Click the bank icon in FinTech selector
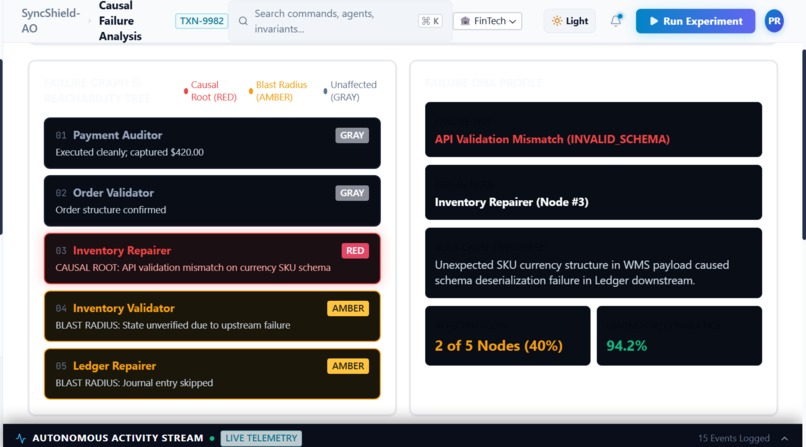806x447 pixels. click(x=465, y=21)
